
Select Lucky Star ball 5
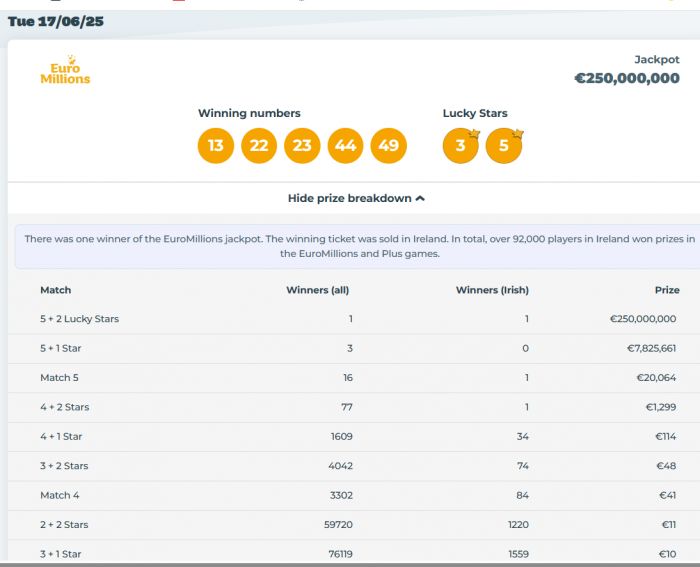504,146
